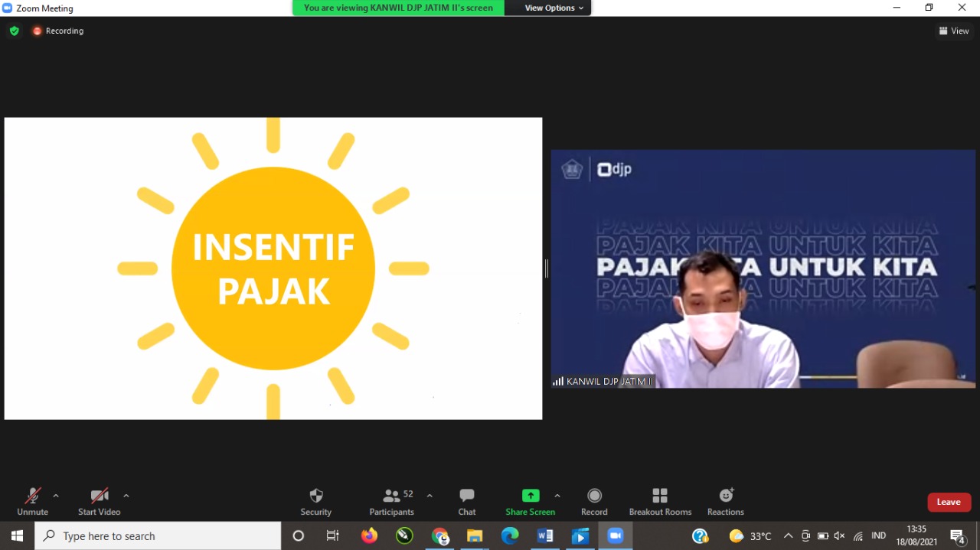Screen dimensions: 980x550
Task: Expand video options arrow beside Start Video
Action: (x=126, y=496)
